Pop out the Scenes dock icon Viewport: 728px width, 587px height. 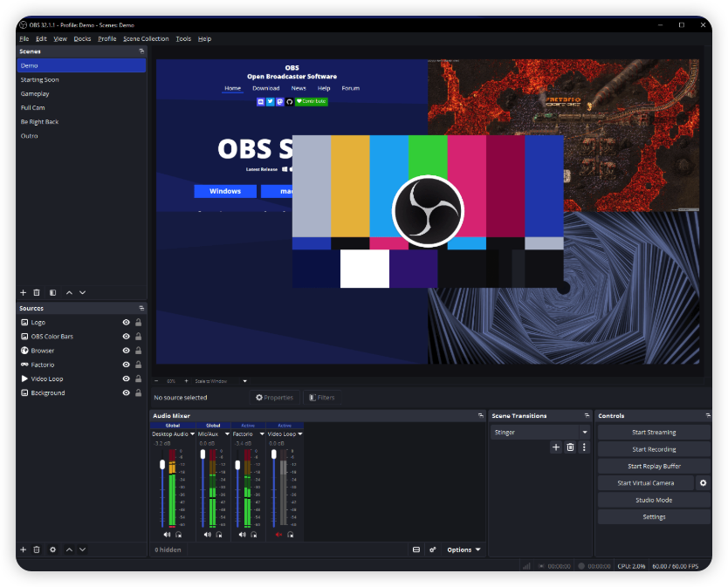[141, 51]
